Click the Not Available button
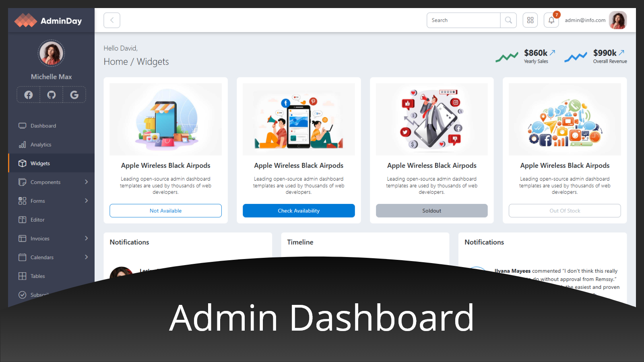The width and height of the screenshot is (644, 362). pyautogui.click(x=165, y=211)
